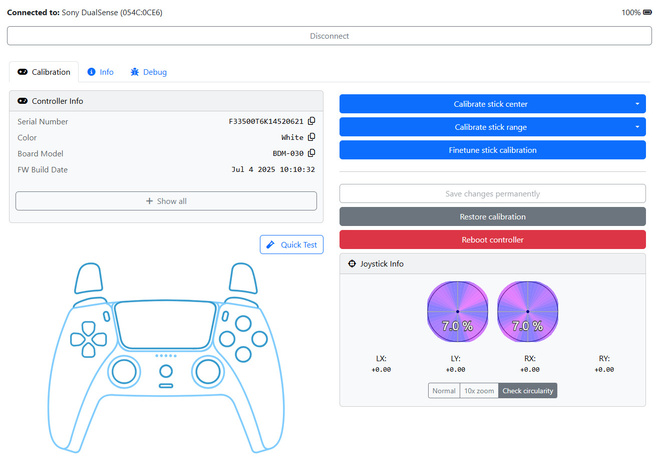Click the red Reboot controller button
This screenshot has height=469, width=660.
[492, 240]
